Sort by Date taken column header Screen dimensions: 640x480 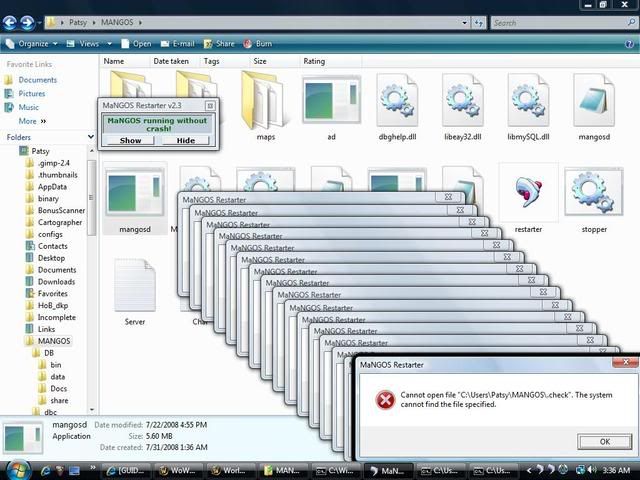tap(174, 61)
